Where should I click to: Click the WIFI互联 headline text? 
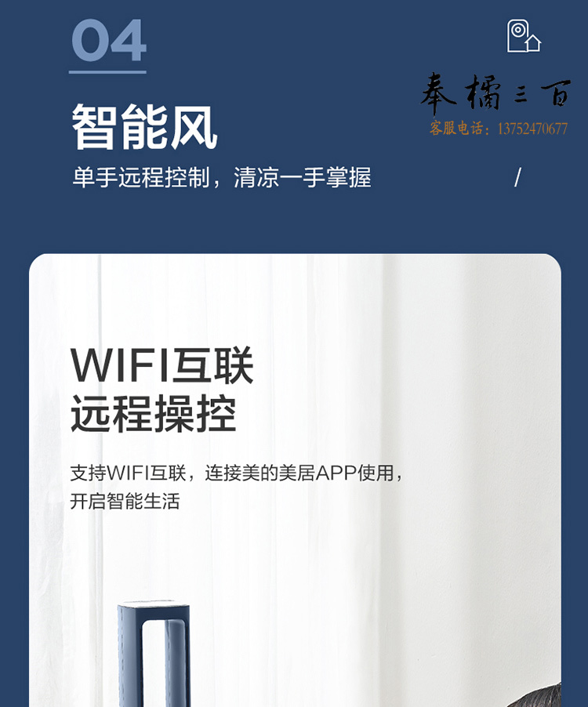tap(162, 365)
